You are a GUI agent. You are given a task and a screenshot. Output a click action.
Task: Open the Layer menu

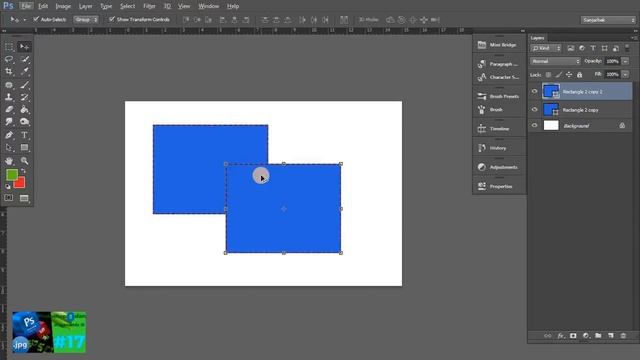coord(85,6)
